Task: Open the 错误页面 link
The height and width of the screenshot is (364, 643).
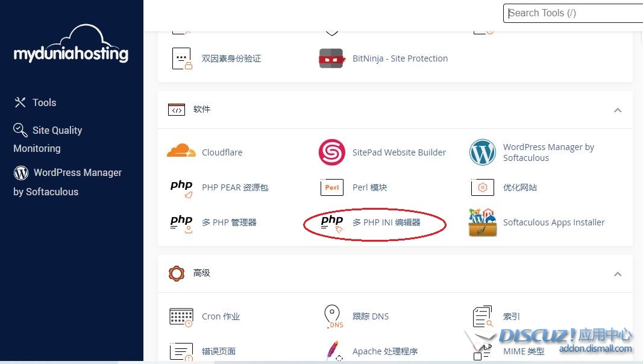Action: [219, 351]
